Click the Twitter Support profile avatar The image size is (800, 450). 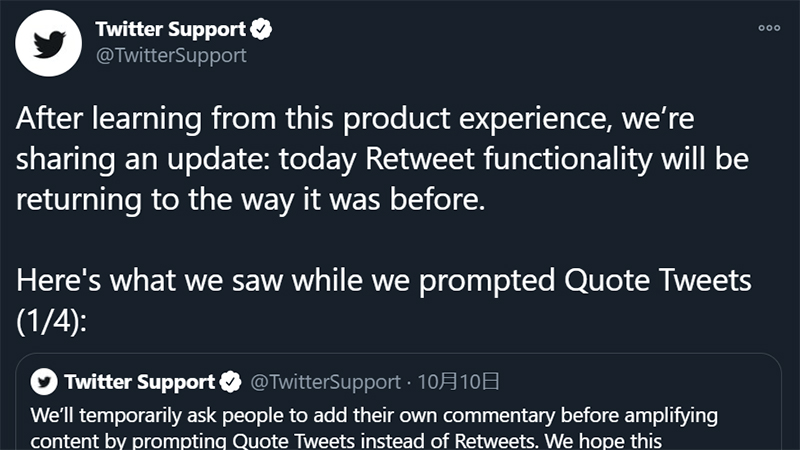click(x=47, y=43)
